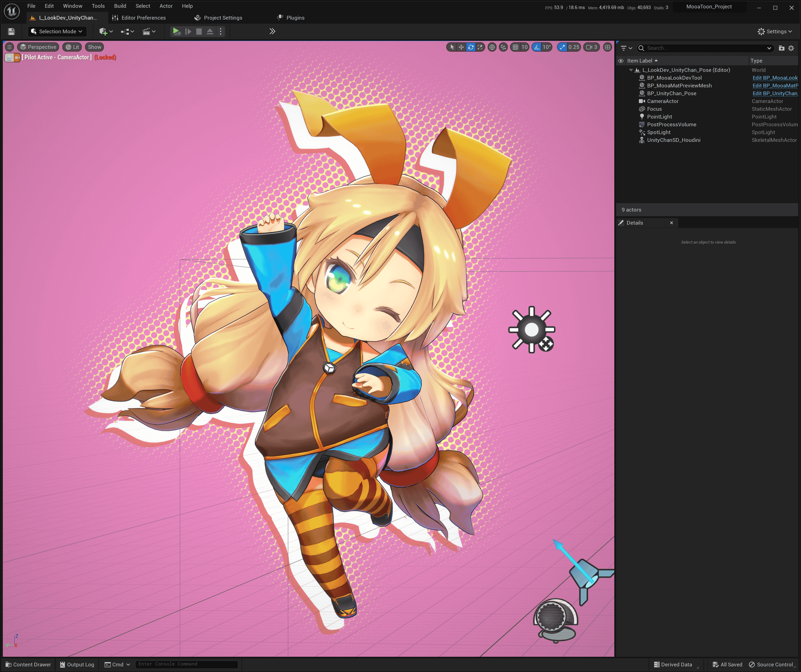Open the Outliner search history chevron
The height and width of the screenshot is (672, 801).
[769, 48]
